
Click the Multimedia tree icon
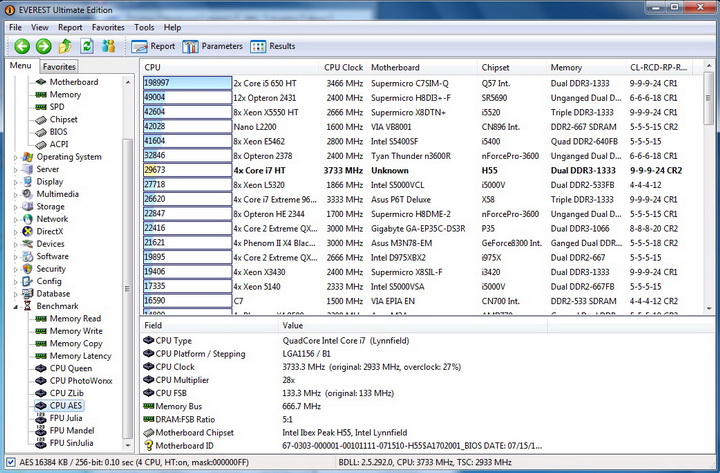[x=28, y=194]
